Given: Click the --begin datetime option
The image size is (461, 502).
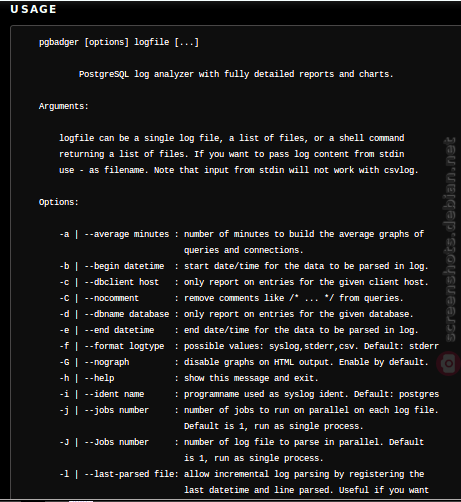Looking at the screenshot, I should [x=124, y=266].
